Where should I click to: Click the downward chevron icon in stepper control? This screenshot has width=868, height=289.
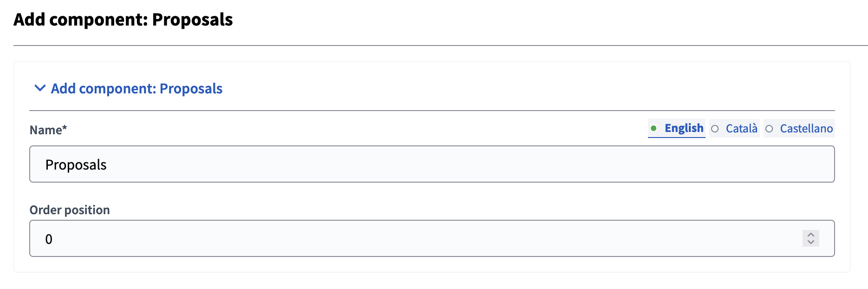click(811, 242)
